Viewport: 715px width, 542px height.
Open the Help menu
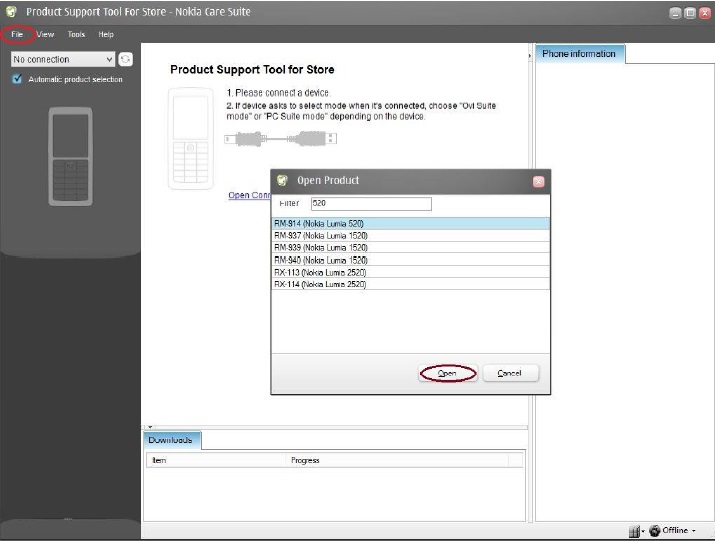pos(106,34)
